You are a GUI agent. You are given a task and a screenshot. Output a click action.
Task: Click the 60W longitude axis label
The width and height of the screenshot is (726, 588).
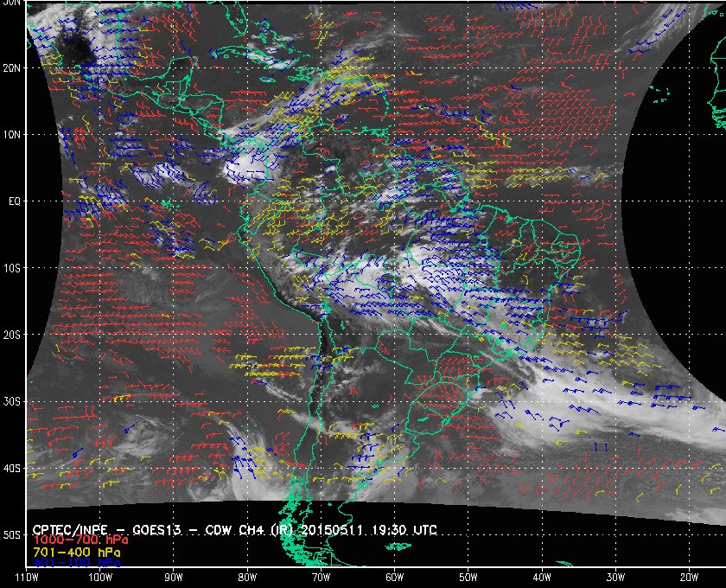click(393, 577)
